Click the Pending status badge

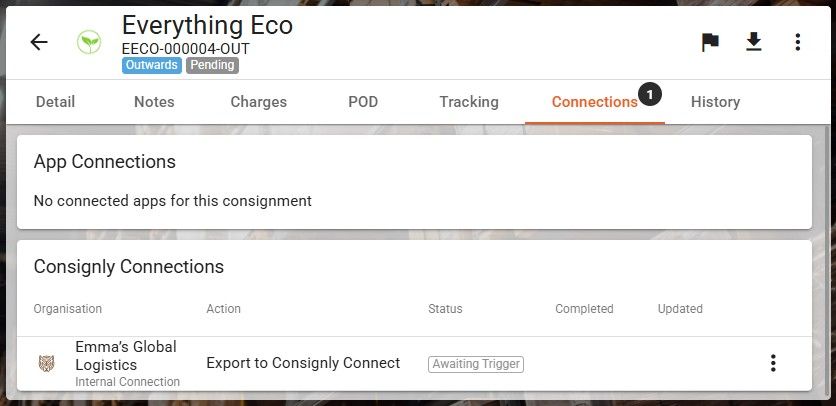click(212, 65)
